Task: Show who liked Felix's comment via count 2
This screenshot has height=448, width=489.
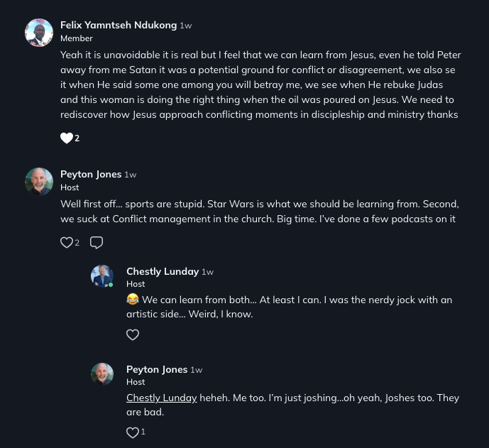Action: [77, 138]
